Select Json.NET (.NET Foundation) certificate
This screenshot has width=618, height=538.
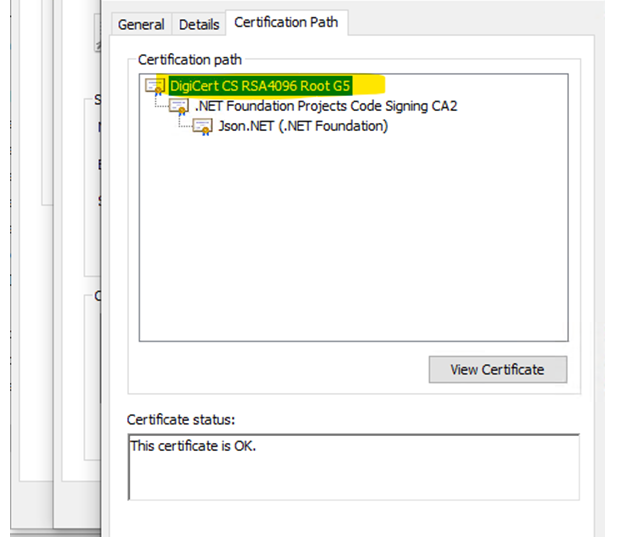click(303, 126)
